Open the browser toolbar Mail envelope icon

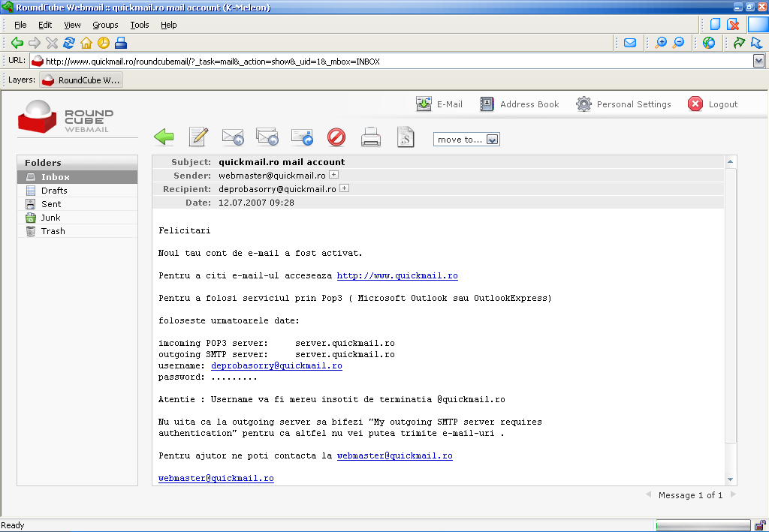(x=630, y=43)
